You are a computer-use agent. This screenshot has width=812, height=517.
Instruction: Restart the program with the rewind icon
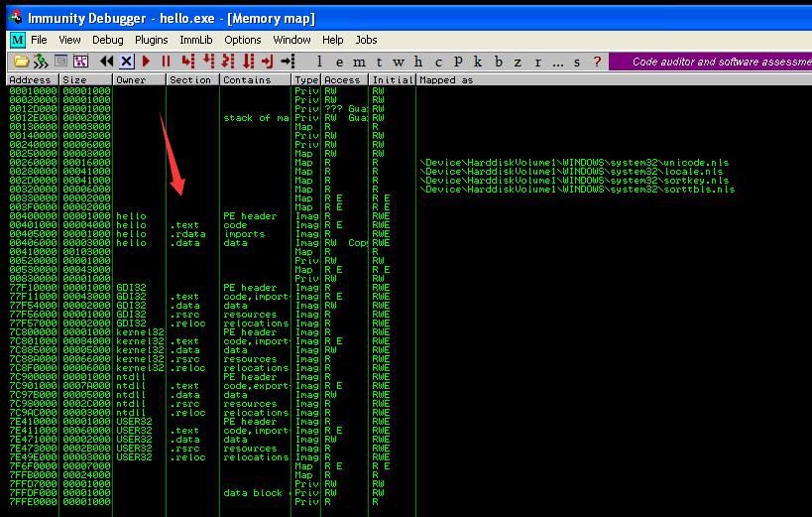point(107,62)
